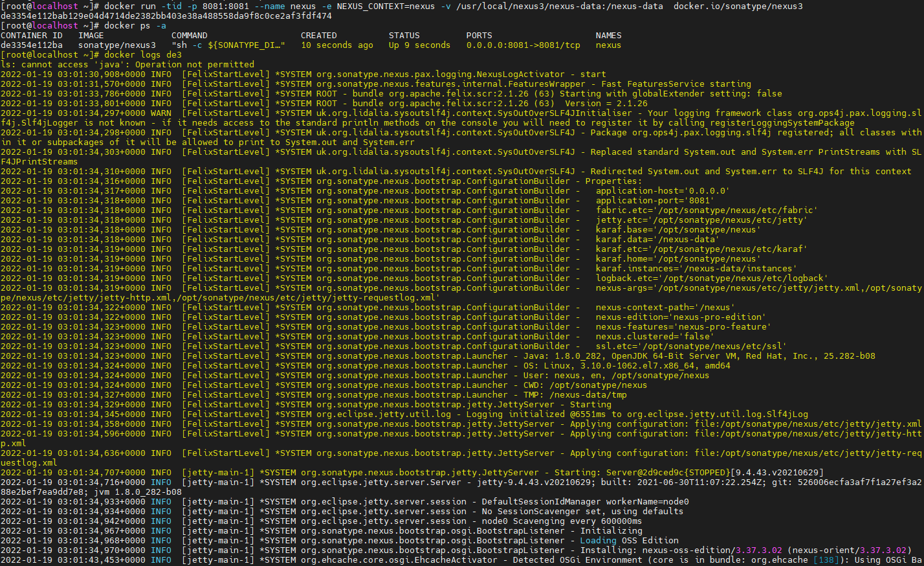The height and width of the screenshot is (566, 924).
Task: Click karaf.home='/opt/sonatype/nexus' property
Action: tap(679, 258)
